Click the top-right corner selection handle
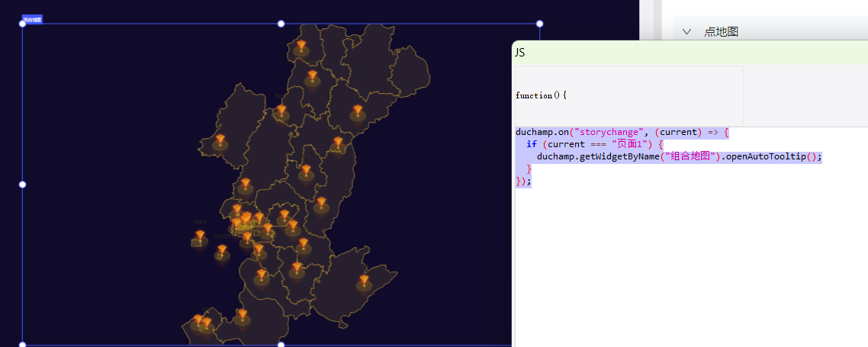 [540, 24]
